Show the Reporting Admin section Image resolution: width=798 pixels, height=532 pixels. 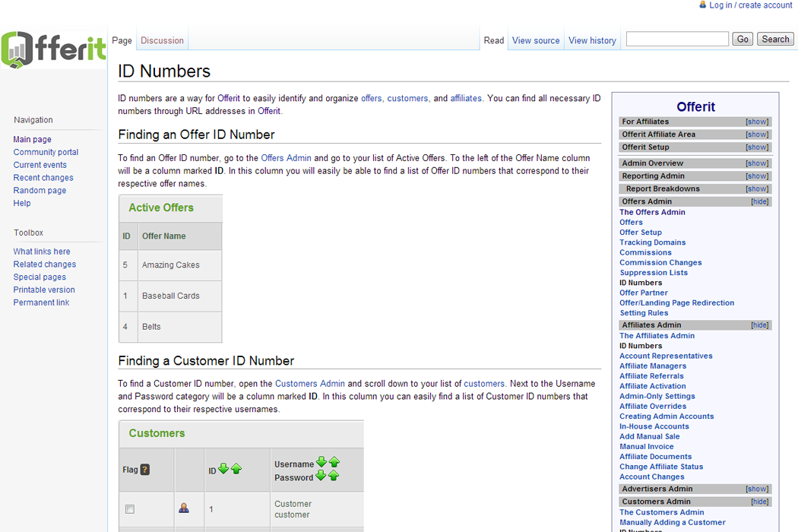[756, 176]
